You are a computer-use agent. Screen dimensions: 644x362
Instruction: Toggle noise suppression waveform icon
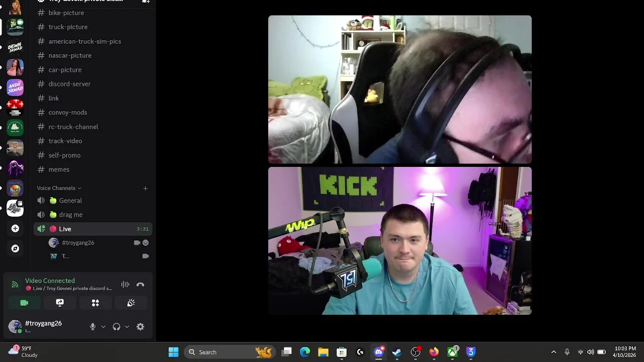[125, 285]
